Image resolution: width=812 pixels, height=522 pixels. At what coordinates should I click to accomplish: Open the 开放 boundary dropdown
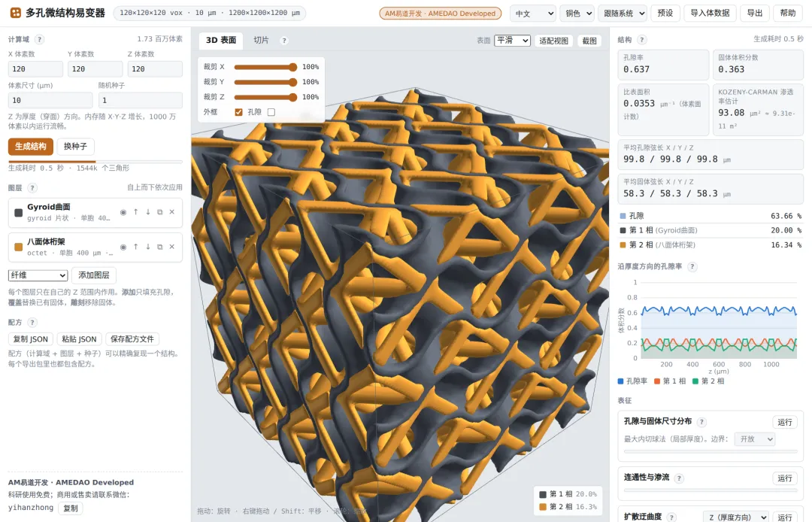pos(755,439)
